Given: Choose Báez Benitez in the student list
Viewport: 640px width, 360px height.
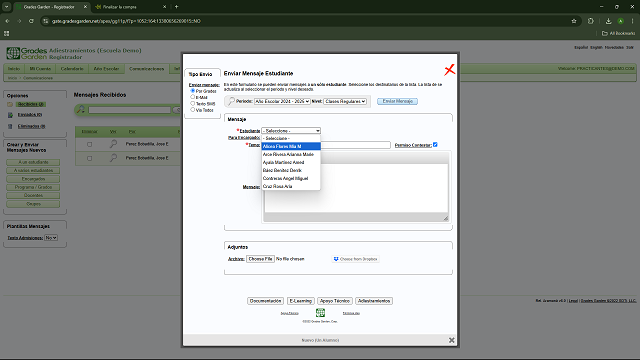Looking at the screenshot, I should [x=291, y=170].
